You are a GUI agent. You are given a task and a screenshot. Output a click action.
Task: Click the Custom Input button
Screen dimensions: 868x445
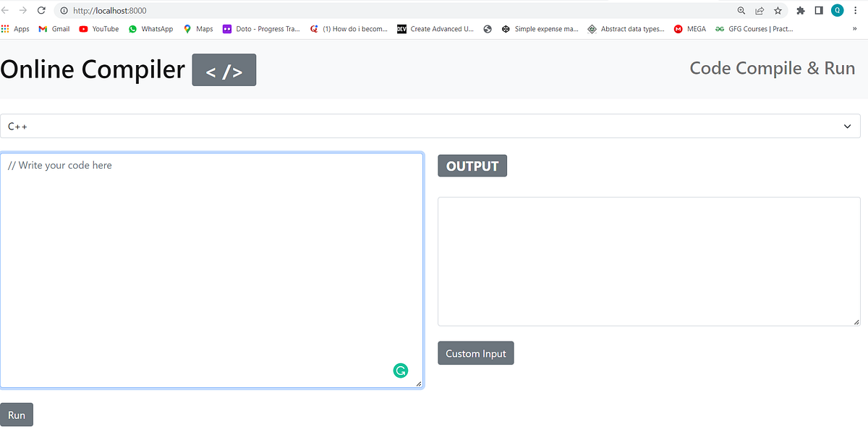475,353
